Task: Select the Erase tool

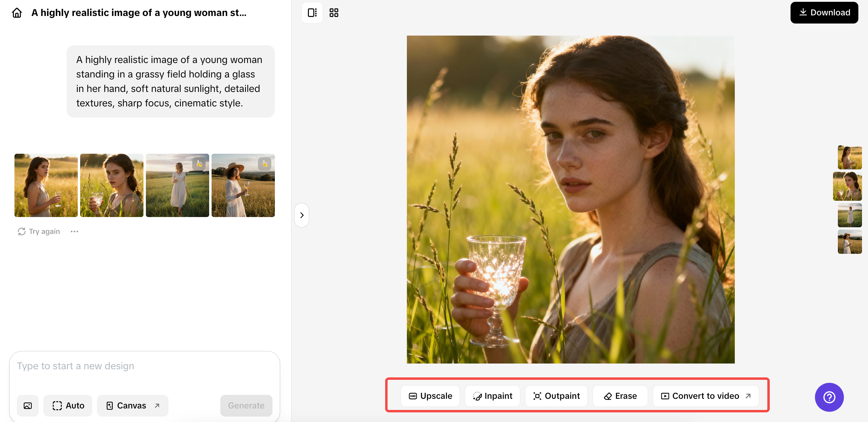Action: tap(620, 396)
